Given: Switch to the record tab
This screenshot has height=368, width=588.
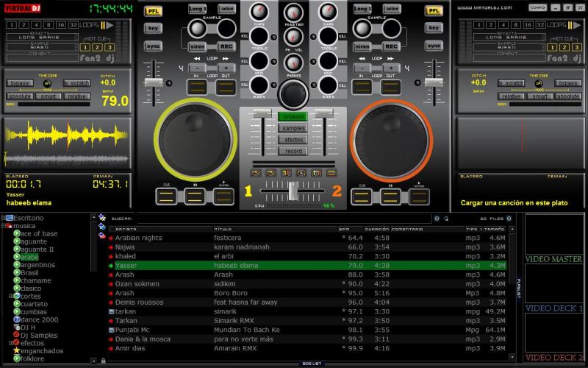Looking at the screenshot, I should [293, 151].
